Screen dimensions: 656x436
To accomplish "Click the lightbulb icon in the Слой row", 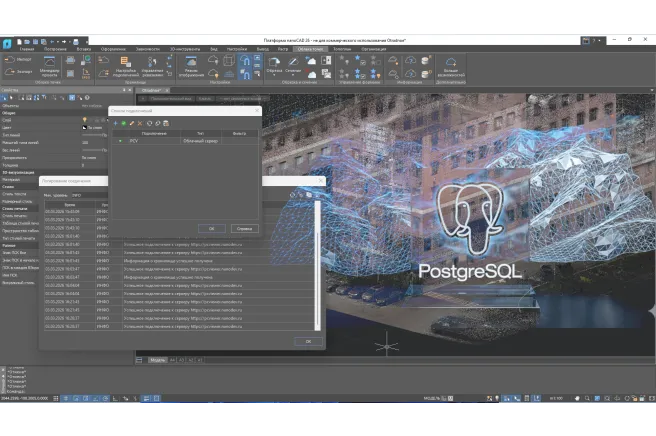I will pyautogui.click(x=85, y=120).
